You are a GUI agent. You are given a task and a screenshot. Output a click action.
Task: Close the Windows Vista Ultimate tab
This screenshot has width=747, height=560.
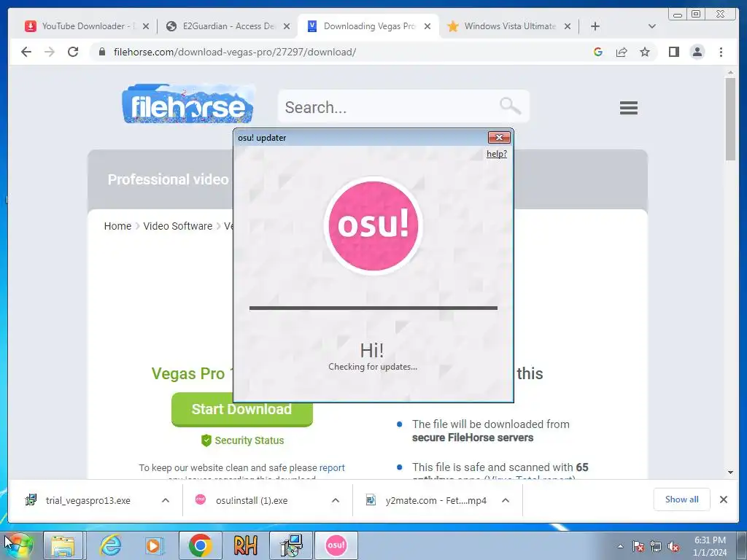click(x=568, y=26)
